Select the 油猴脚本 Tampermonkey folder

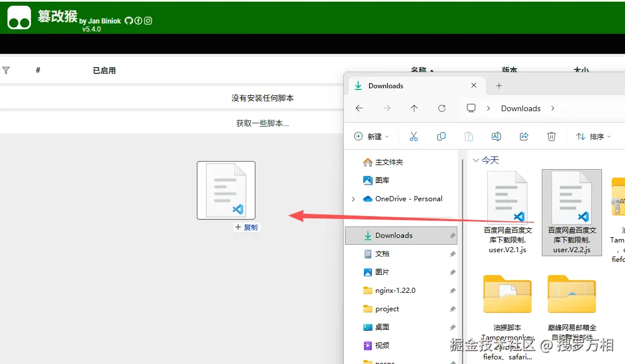pos(507,318)
